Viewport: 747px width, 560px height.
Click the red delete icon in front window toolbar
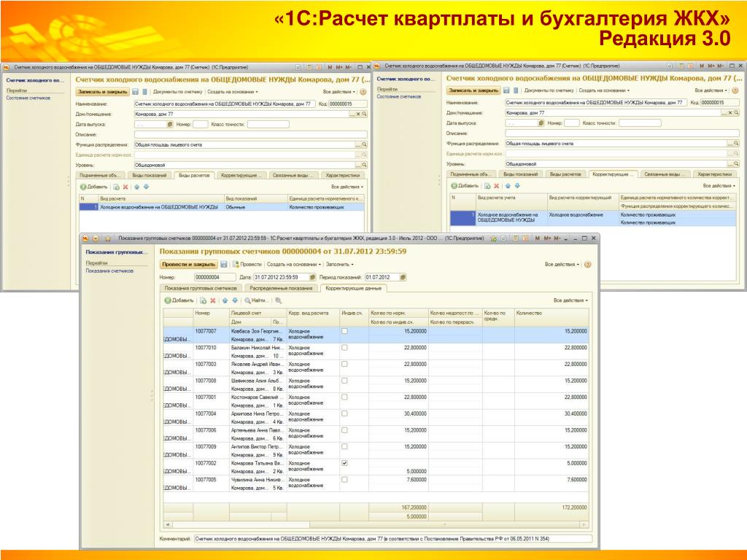click(213, 300)
